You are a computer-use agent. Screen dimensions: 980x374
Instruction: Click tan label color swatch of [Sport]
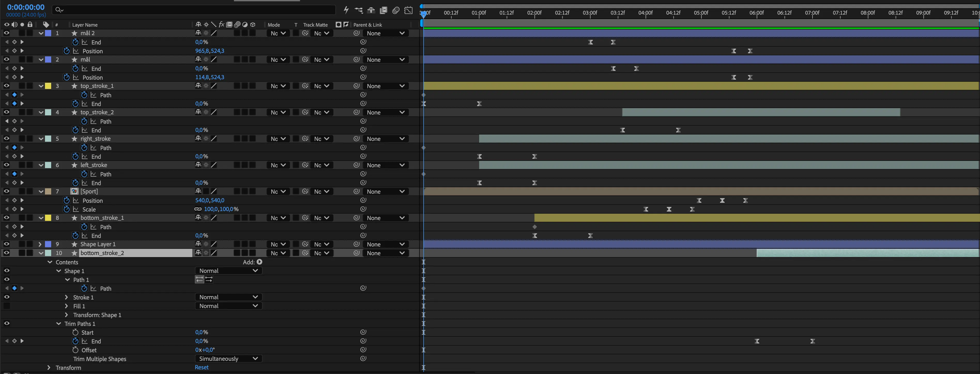[48, 192]
